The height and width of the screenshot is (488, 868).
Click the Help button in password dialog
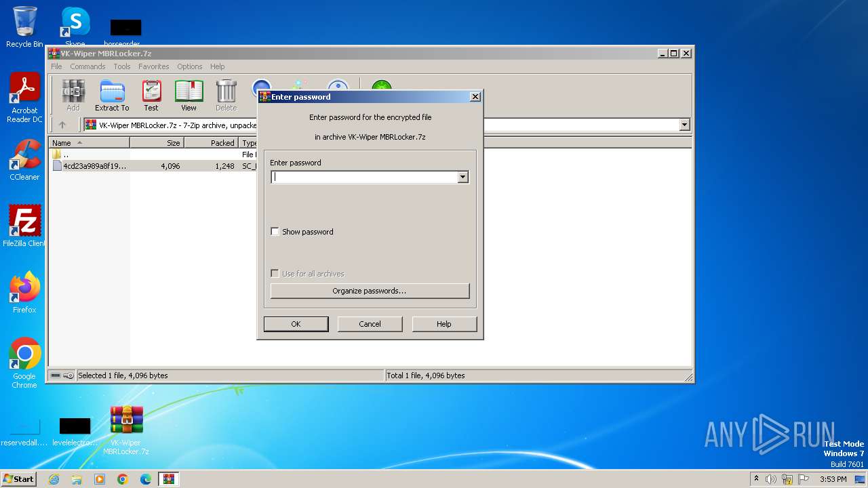443,324
